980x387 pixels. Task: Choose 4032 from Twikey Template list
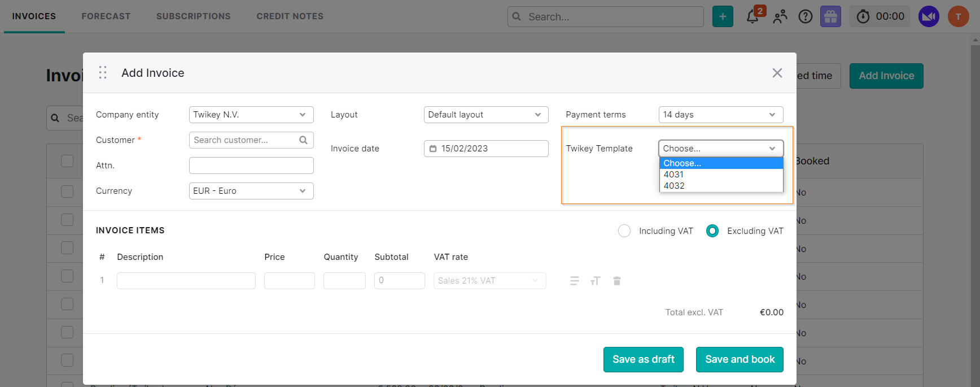coord(674,186)
